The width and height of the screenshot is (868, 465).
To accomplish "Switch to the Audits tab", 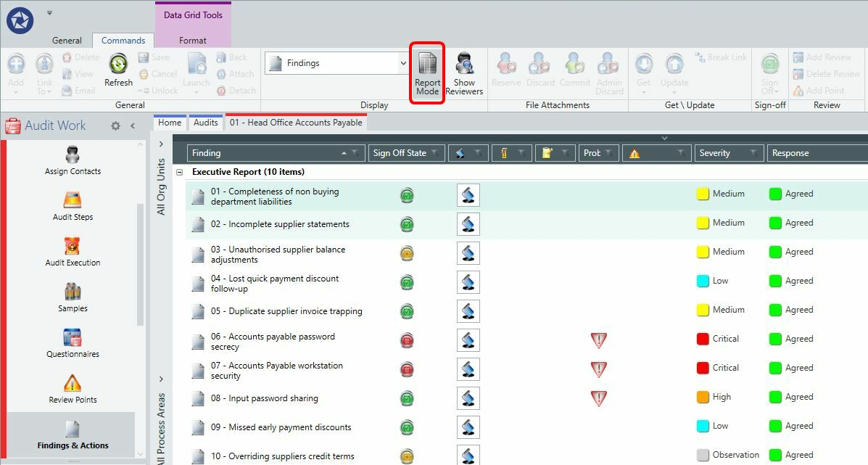I will tap(205, 123).
